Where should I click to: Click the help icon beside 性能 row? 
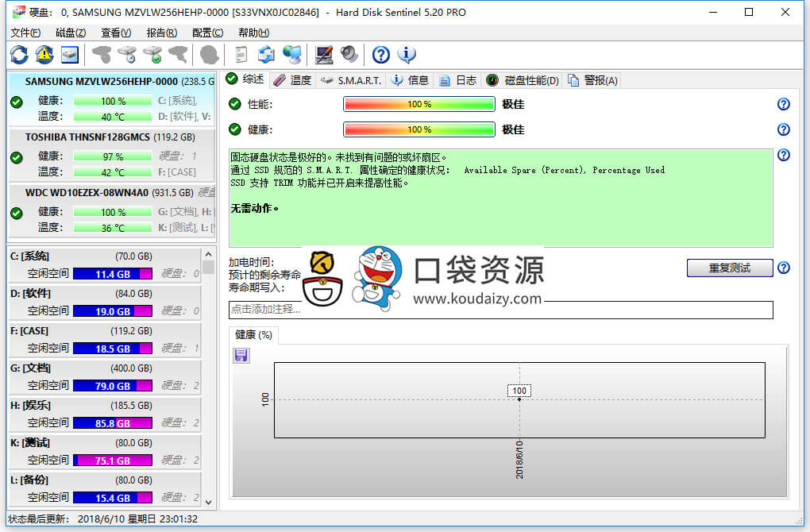784,104
